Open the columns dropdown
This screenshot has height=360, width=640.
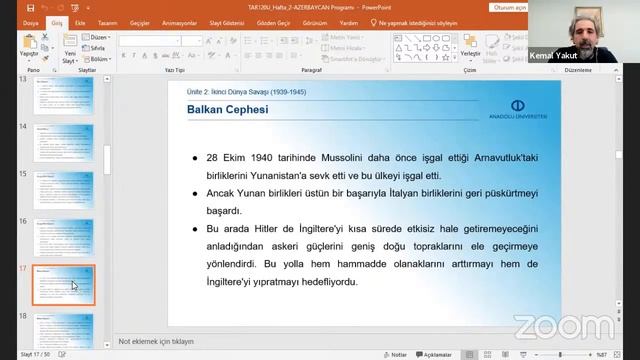(x=295, y=56)
